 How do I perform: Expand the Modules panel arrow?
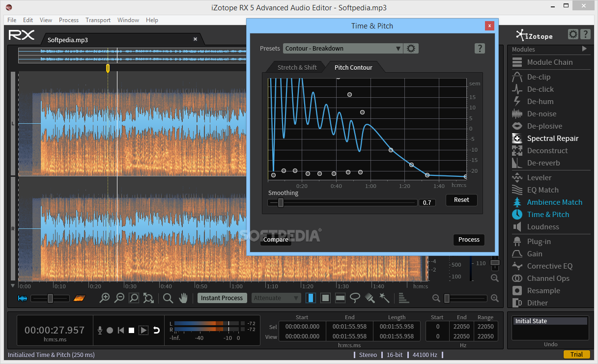(x=584, y=49)
